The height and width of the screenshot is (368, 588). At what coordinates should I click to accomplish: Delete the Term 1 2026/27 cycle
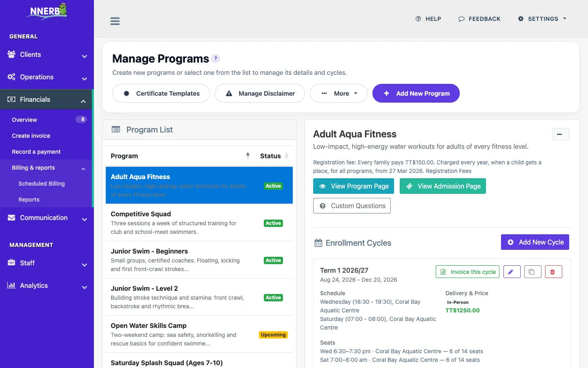click(553, 272)
